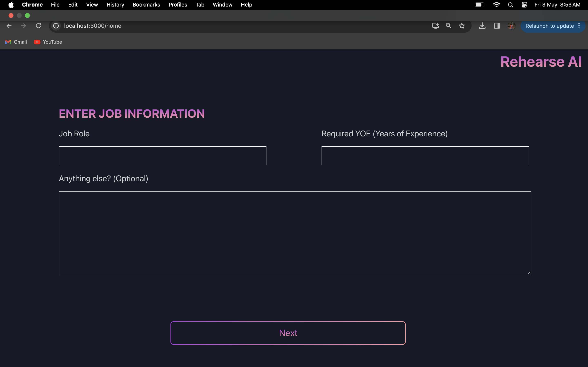Open the Bookmarks menu

[146, 5]
